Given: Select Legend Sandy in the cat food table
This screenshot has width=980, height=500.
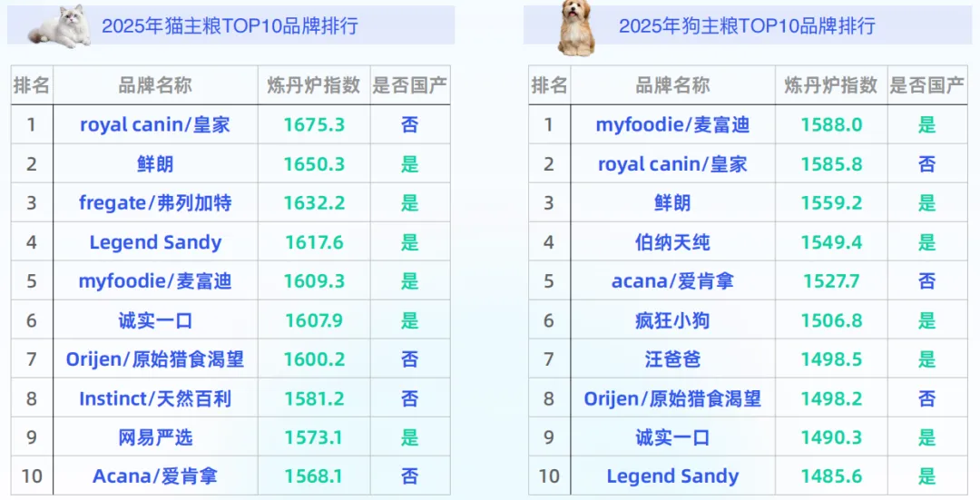Looking at the screenshot, I should [155, 242].
